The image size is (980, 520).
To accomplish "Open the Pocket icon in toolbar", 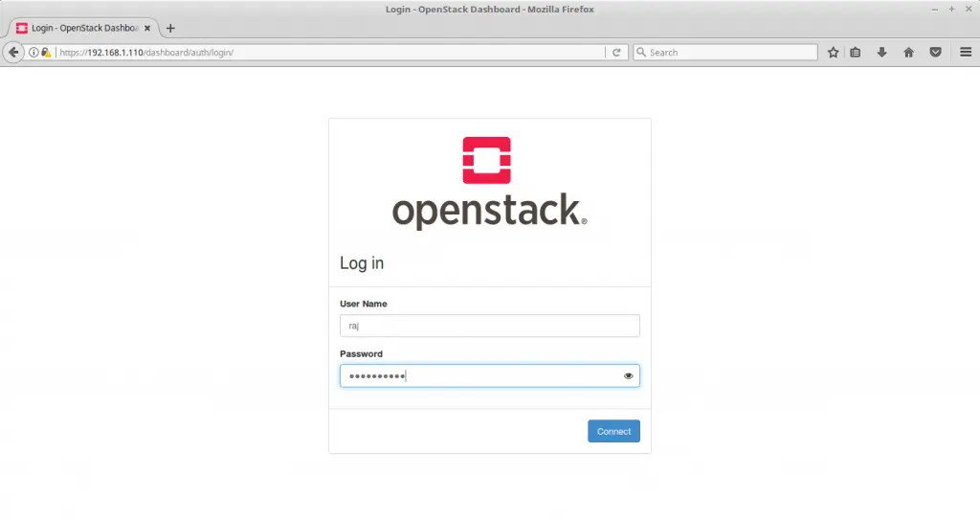I will point(936,53).
